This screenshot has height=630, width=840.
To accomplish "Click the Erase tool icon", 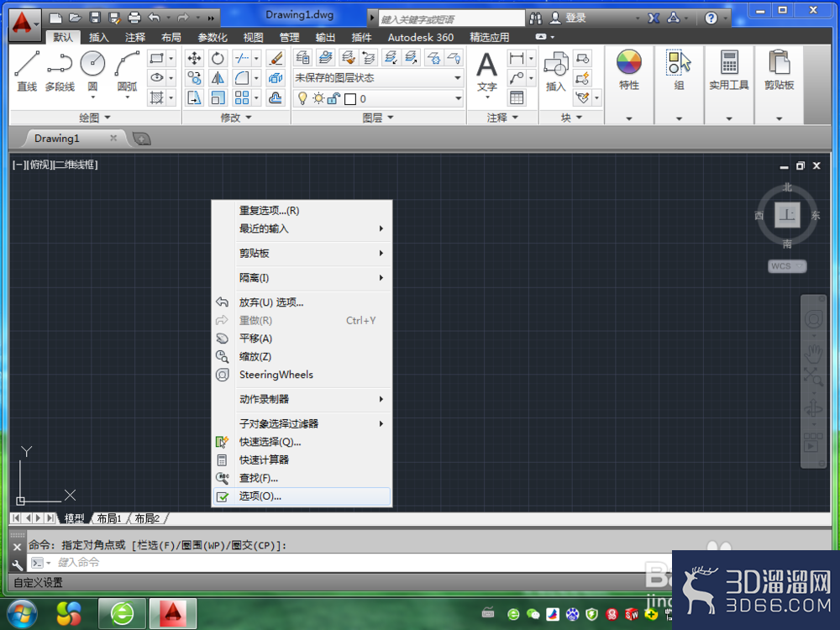I will (x=276, y=58).
